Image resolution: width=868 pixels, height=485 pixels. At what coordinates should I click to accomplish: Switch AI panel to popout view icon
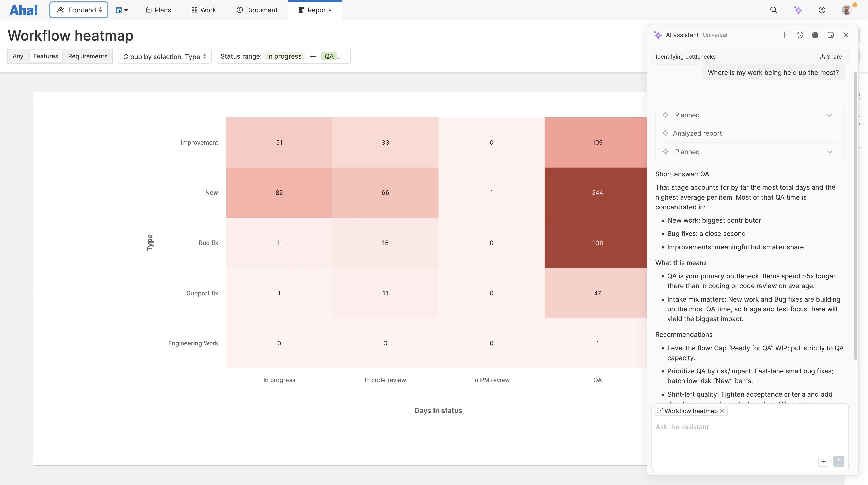[830, 35]
